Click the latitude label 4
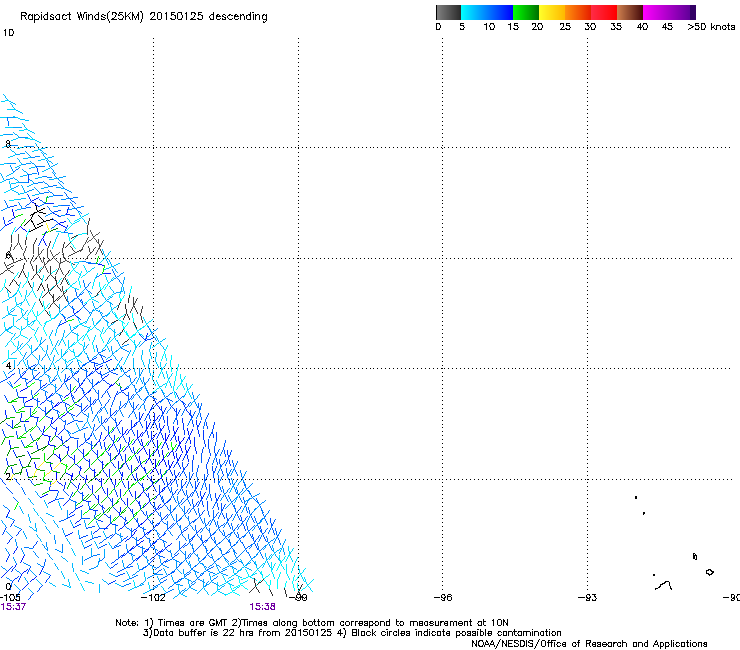 pos(8,365)
